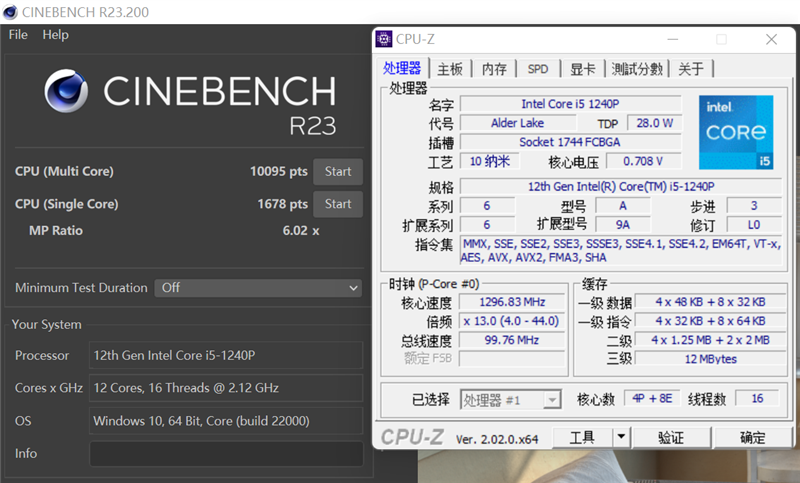Click the 指令集 instruction list text

coord(621,250)
